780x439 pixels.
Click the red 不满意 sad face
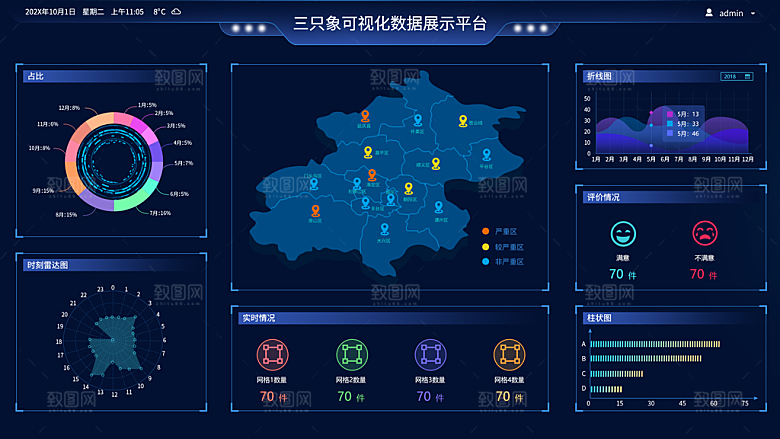click(x=705, y=233)
